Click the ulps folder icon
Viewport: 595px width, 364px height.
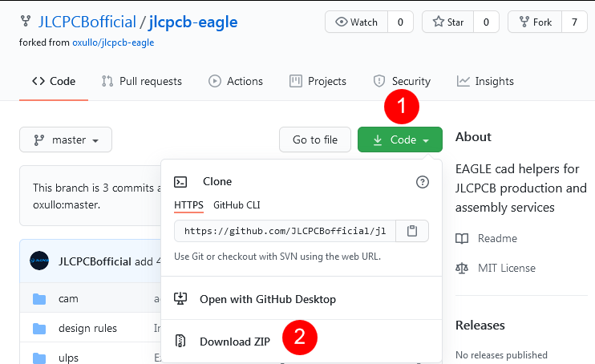(x=39, y=358)
